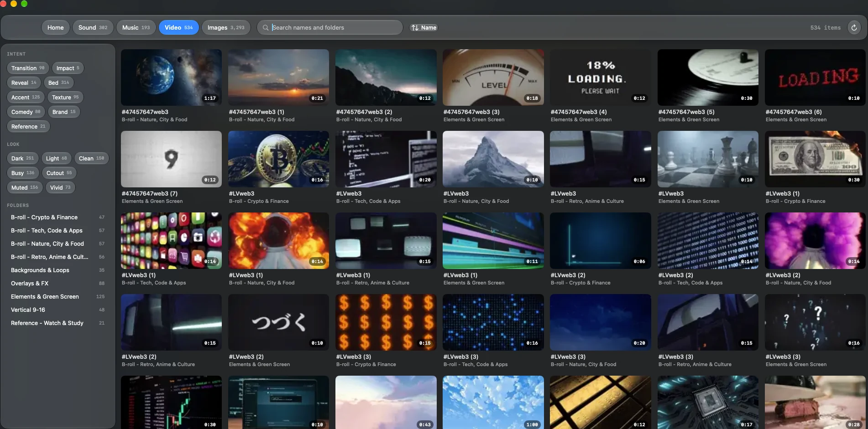Select the red LOADING text thumbnail
Viewport: 868px width, 429px height.
(815, 78)
